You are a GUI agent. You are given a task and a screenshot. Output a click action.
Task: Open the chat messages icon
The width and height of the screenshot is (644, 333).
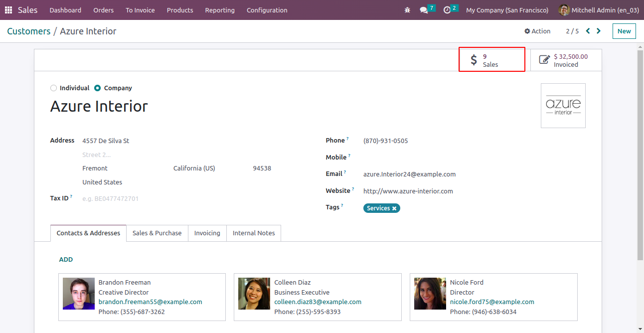pos(424,10)
